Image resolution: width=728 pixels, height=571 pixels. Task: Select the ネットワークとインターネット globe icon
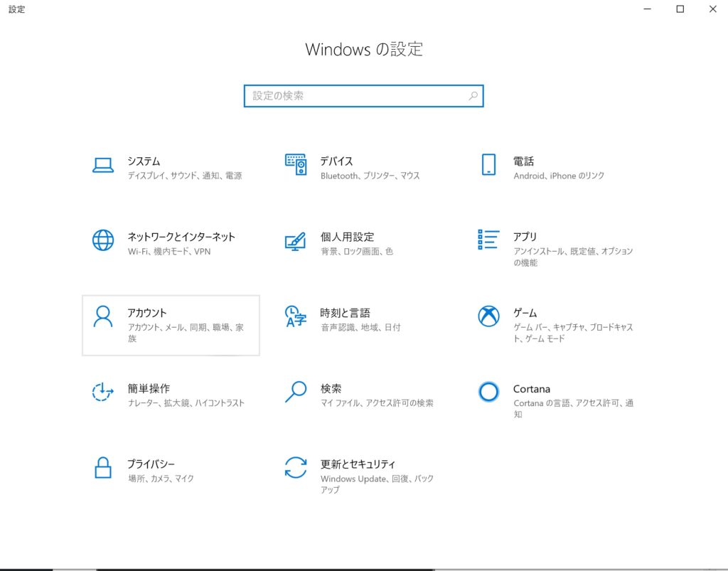pyautogui.click(x=103, y=240)
